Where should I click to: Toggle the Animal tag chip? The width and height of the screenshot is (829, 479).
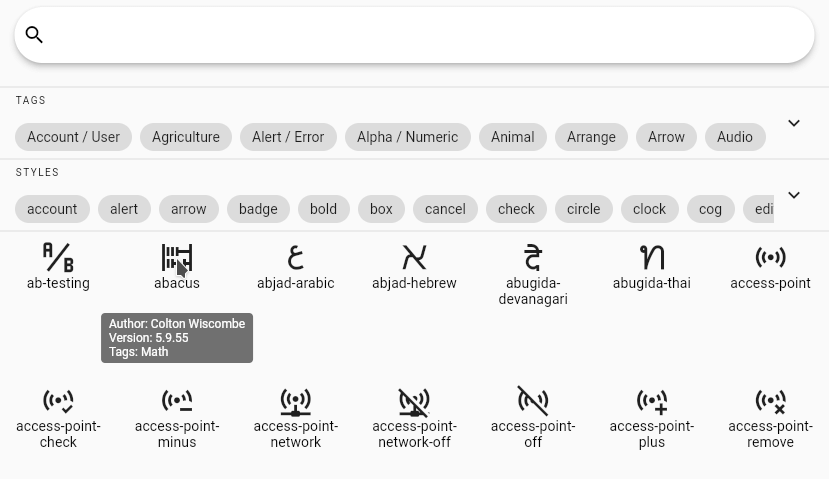point(512,137)
